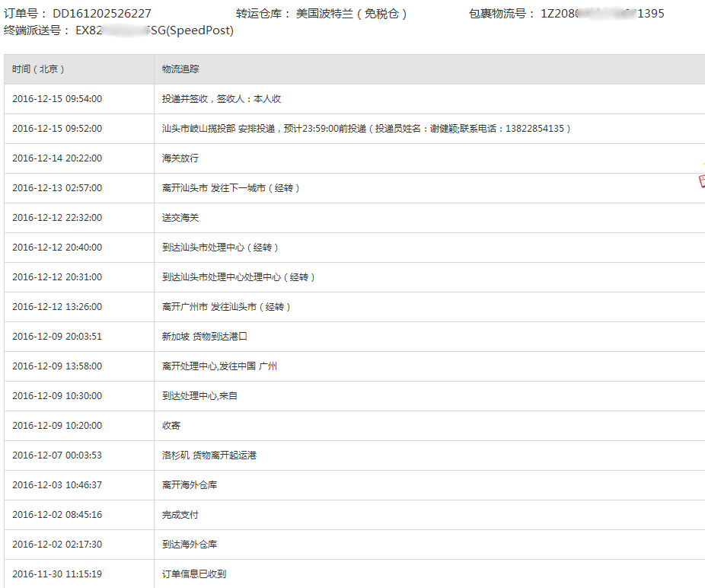
Task: Click timestamp 2016-11-30 11:15:19
Action: pos(57,574)
